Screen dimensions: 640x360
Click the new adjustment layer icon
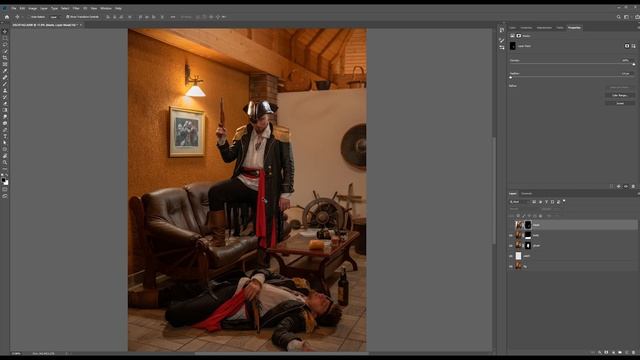[613, 352]
